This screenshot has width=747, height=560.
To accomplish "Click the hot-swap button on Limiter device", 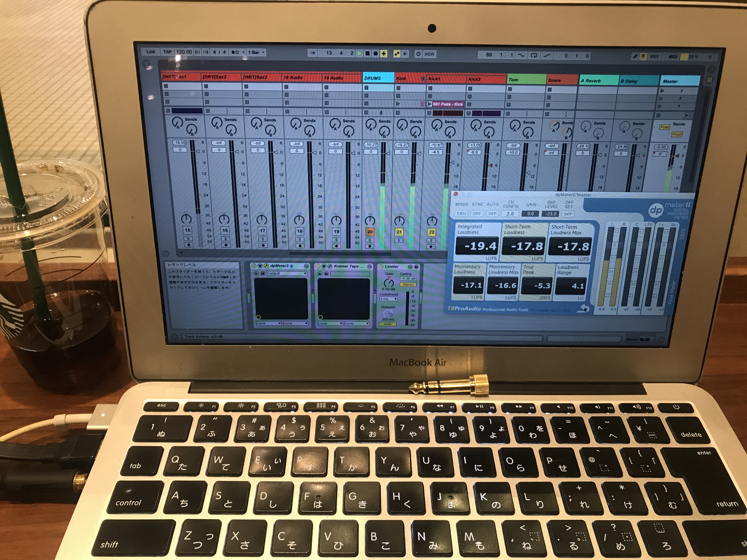I will pyautogui.click(x=410, y=267).
